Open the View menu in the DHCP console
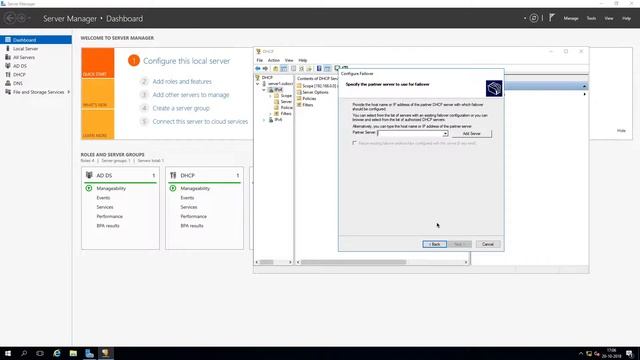The image size is (640, 360). pyautogui.click(x=289, y=60)
